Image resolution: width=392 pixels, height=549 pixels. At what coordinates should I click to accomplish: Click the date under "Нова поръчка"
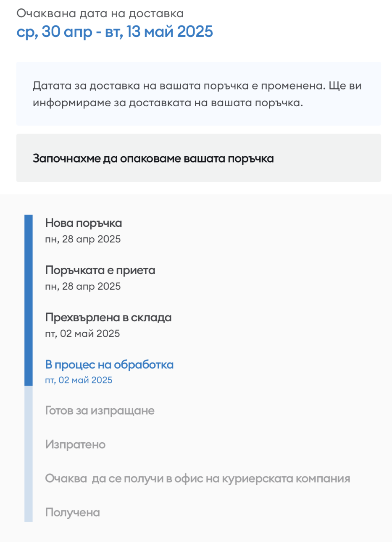[x=83, y=239]
